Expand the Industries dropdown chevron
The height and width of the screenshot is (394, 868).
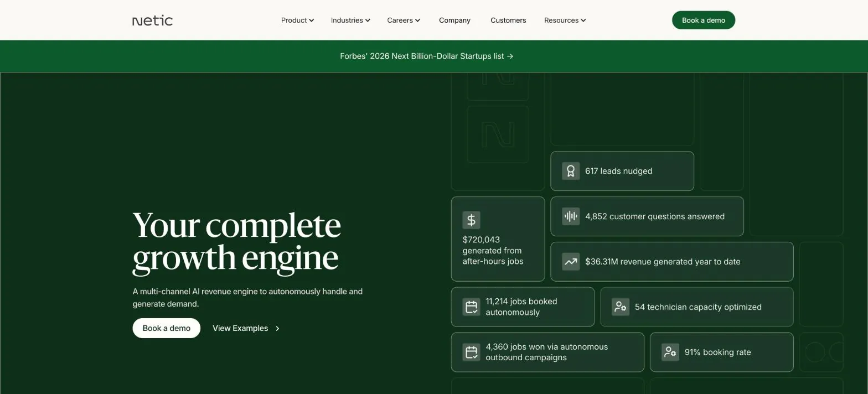pos(368,20)
